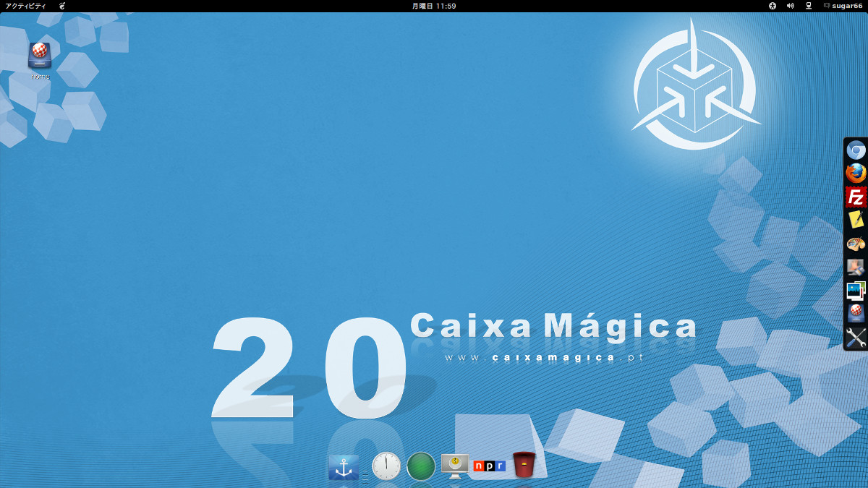Open the monitor with battery gauge icon

455,466
